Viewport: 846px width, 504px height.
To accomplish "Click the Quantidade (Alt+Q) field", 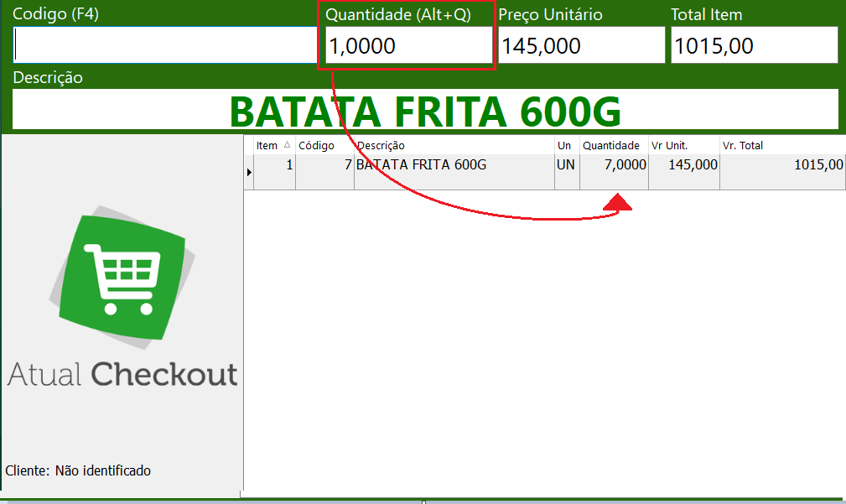I will pos(409,45).
